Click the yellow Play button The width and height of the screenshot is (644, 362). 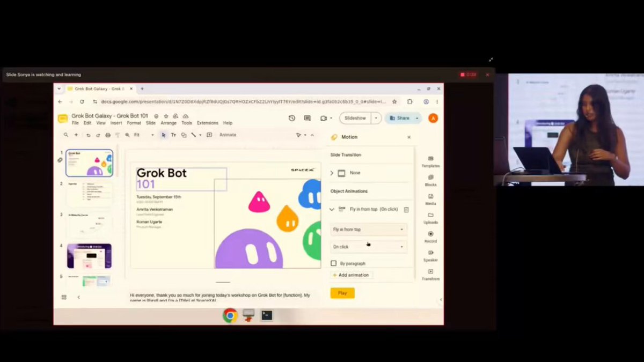[x=342, y=293]
